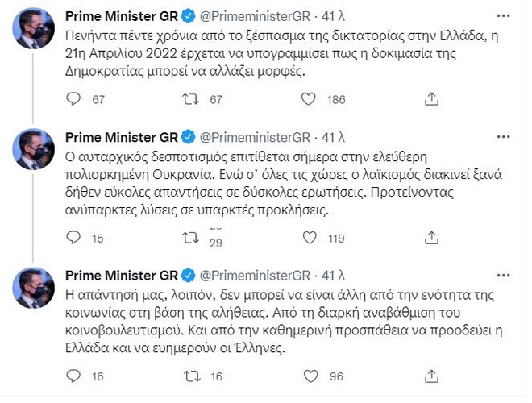Like the third tweet with 96 likes
The width and height of the screenshot is (532, 403).
pos(309,376)
